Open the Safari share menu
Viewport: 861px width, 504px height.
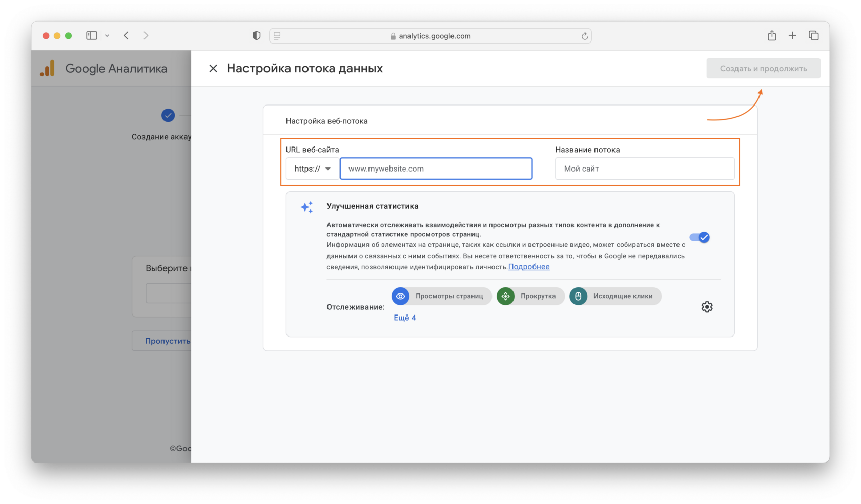tap(772, 35)
